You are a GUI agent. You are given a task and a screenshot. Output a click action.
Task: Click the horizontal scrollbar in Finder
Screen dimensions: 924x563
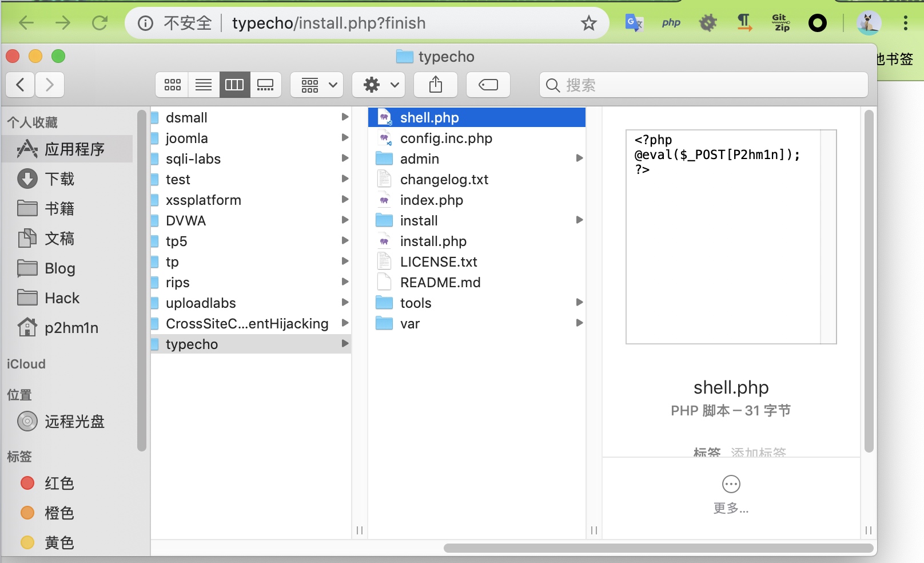(659, 548)
